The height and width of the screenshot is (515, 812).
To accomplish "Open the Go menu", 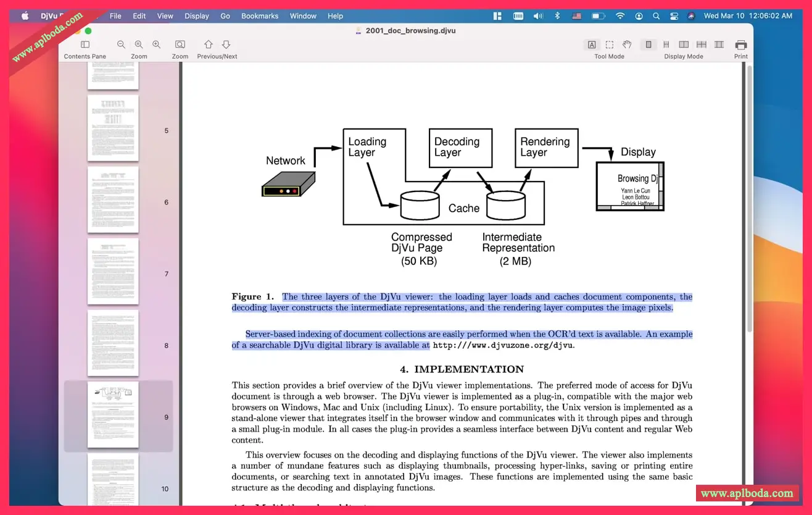I will 225,16.
